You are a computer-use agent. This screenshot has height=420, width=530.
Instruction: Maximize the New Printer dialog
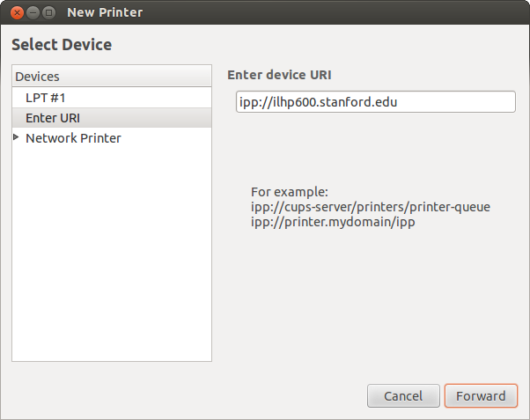coord(48,13)
